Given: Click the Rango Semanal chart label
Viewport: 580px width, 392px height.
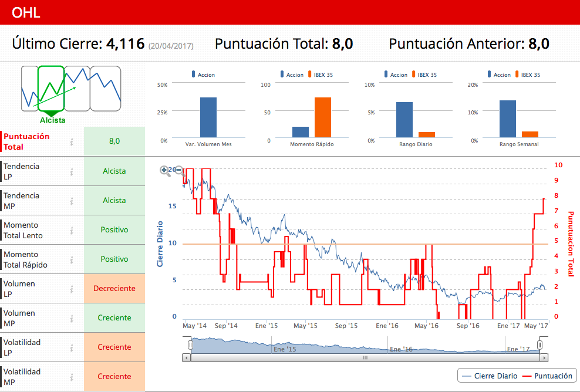Looking at the screenshot, I should coord(519,144).
